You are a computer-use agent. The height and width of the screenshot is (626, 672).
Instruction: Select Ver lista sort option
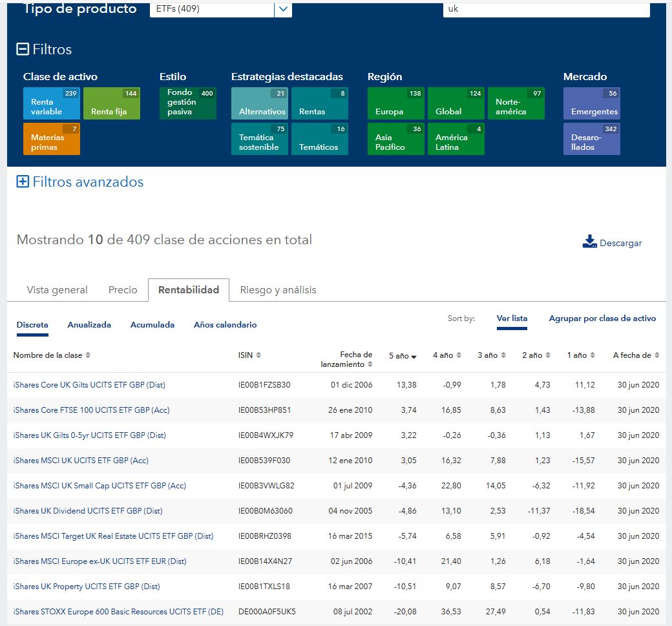pyautogui.click(x=512, y=318)
